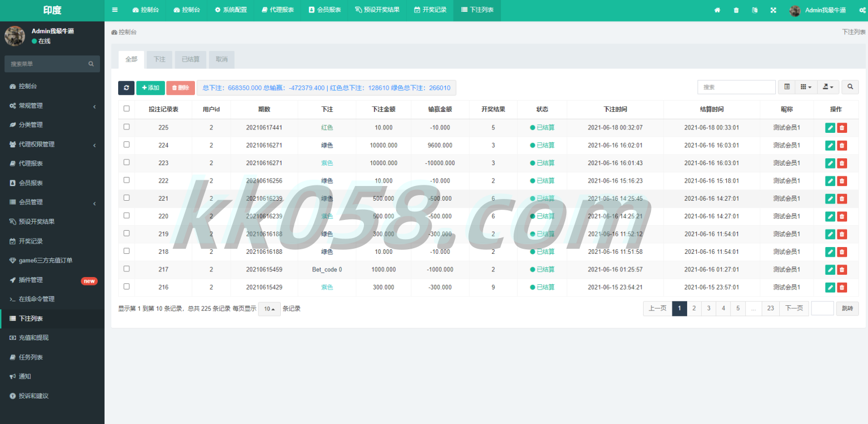The height and width of the screenshot is (424, 868).
Task: Focus the sidebar 搜索菜单 field
Action: tap(46, 64)
